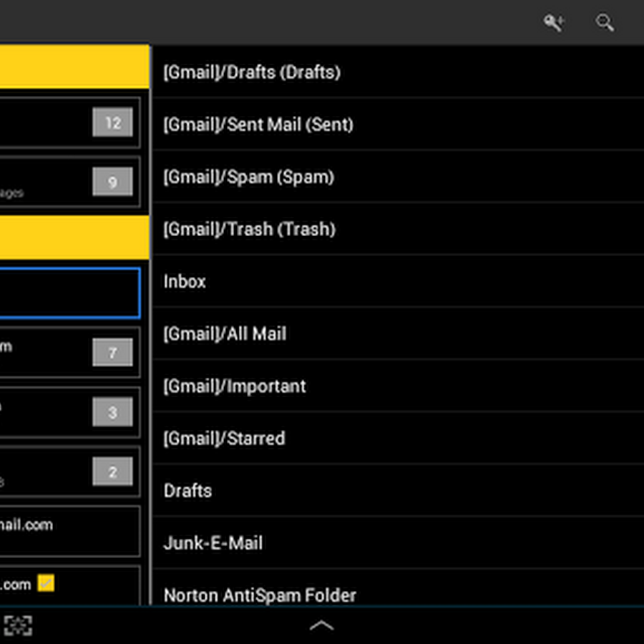Select the account row ending in mail.com
644x644 pixels.
coord(70,532)
